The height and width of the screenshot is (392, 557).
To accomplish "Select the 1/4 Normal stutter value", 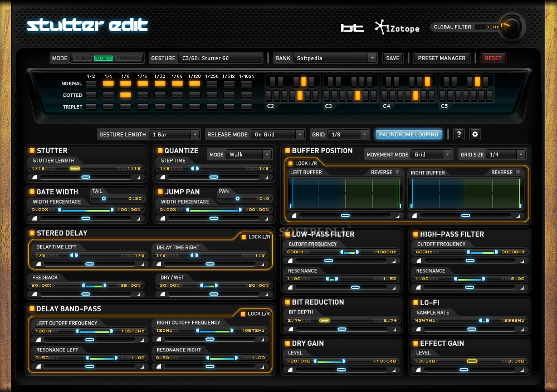I will click(109, 84).
